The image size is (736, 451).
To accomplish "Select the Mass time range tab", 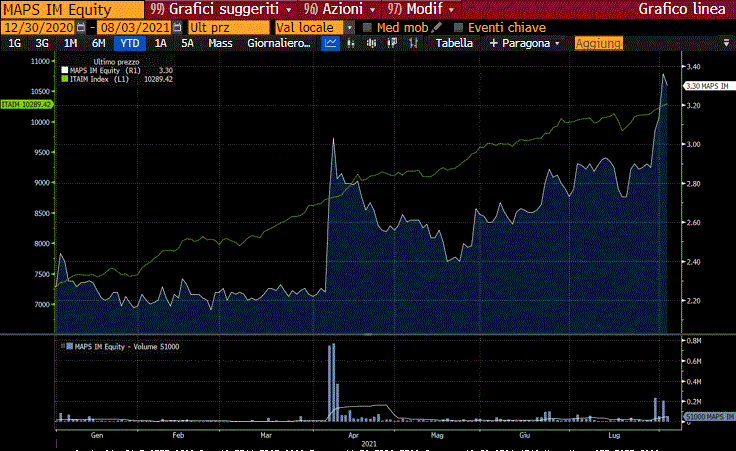I will (220, 43).
